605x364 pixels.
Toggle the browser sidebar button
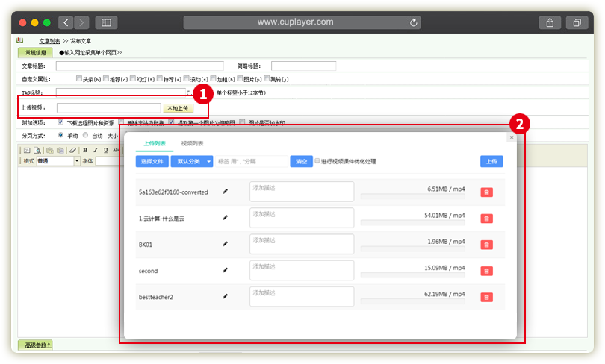pyautogui.click(x=105, y=22)
